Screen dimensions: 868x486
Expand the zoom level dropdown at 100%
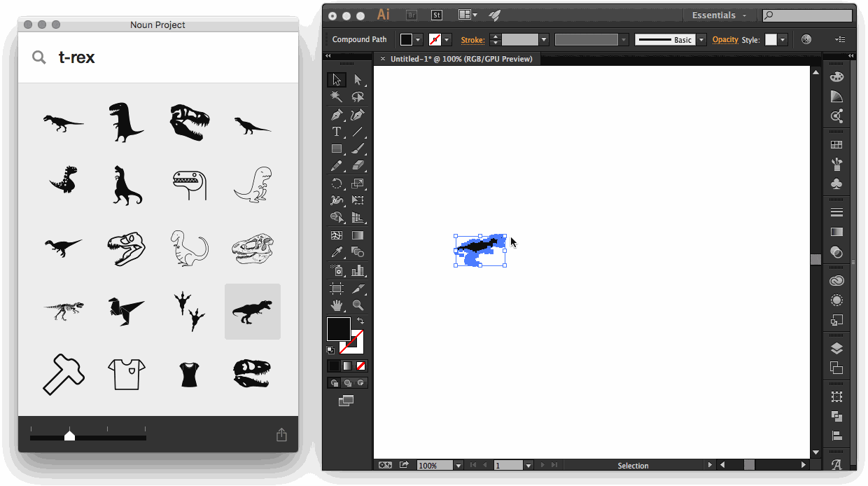458,466
